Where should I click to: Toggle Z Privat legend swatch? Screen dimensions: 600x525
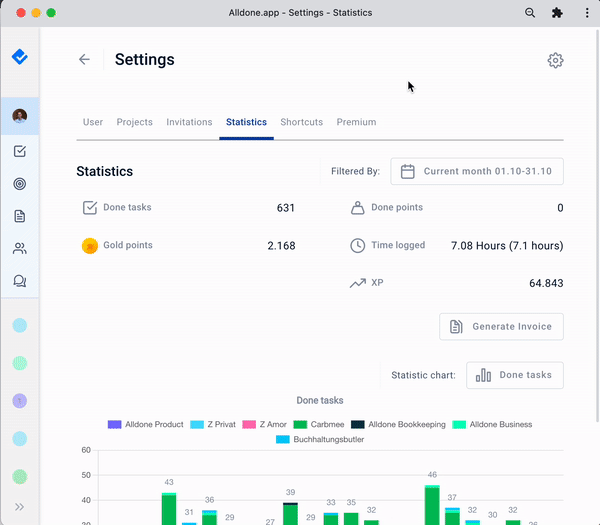click(x=197, y=424)
